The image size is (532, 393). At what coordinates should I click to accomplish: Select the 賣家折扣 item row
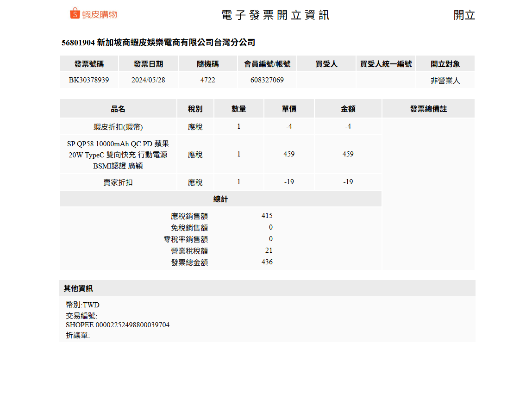coord(118,182)
